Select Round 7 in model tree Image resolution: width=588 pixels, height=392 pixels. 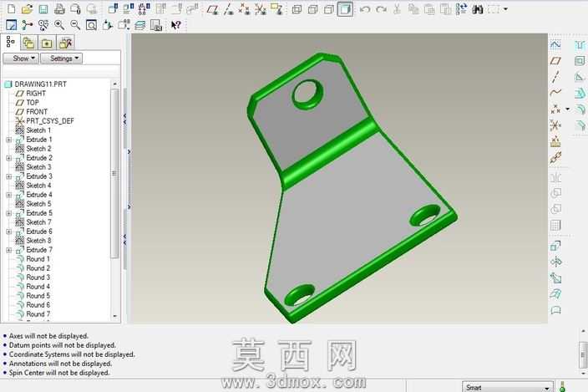33,314
